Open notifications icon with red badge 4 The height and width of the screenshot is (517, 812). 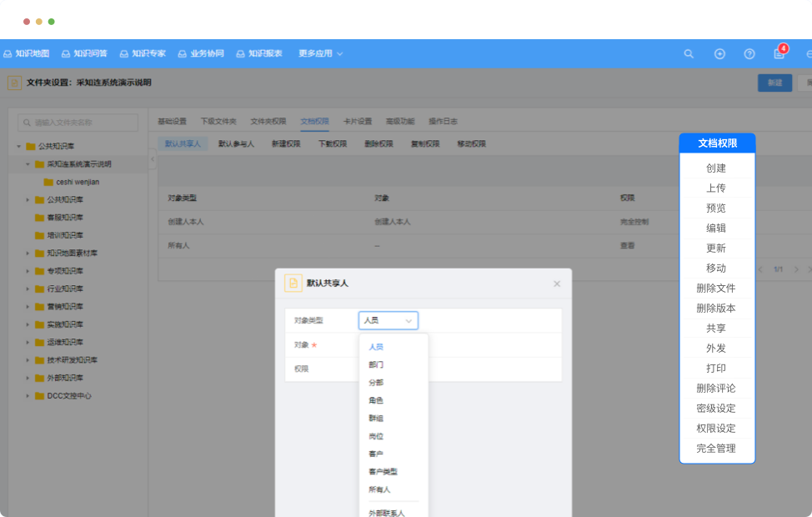pyautogui.click(x=779, y=53)
